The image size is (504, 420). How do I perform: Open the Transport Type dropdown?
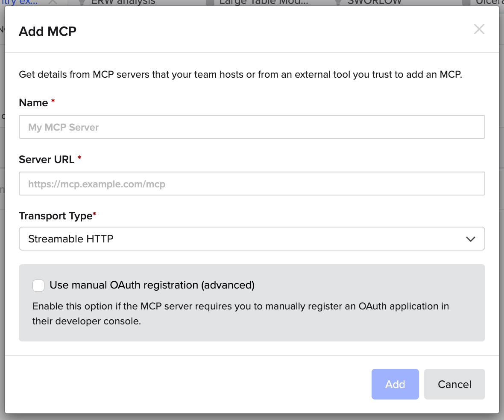252,239
